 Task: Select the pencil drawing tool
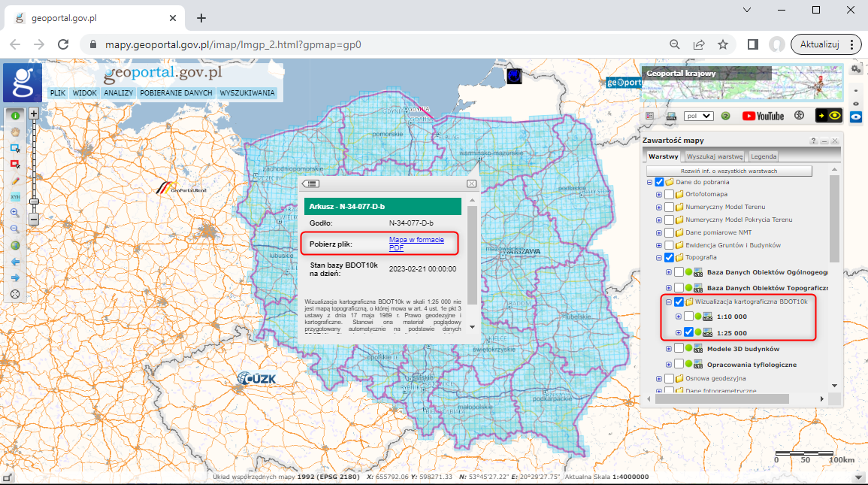coord(15,180)
